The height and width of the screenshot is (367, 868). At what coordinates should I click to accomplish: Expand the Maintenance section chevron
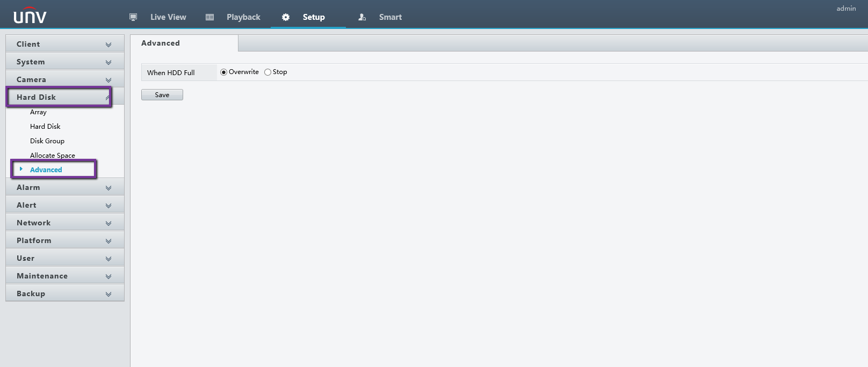point(108,276)
